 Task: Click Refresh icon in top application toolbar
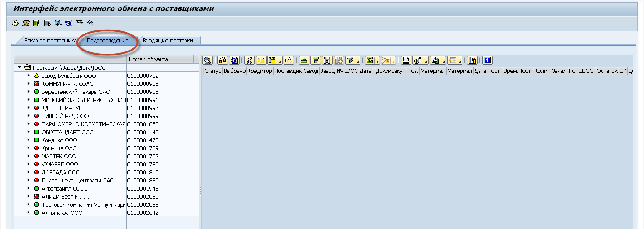point(68,22)
